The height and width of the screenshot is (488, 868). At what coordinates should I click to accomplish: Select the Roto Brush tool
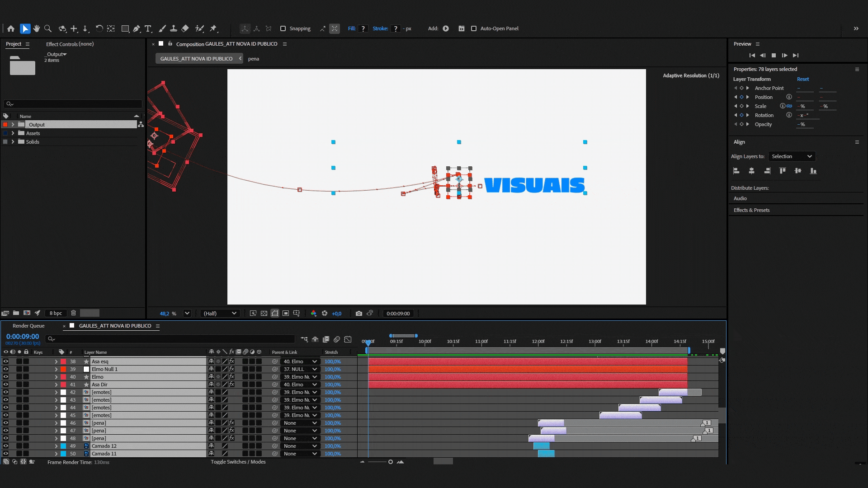pyautogui.click(x=199, y=28)
